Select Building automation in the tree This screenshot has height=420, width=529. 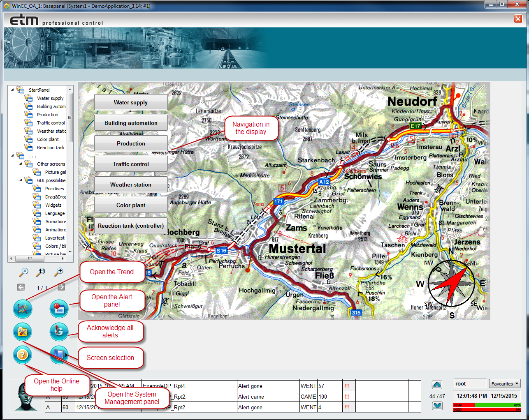coord(51,106)
